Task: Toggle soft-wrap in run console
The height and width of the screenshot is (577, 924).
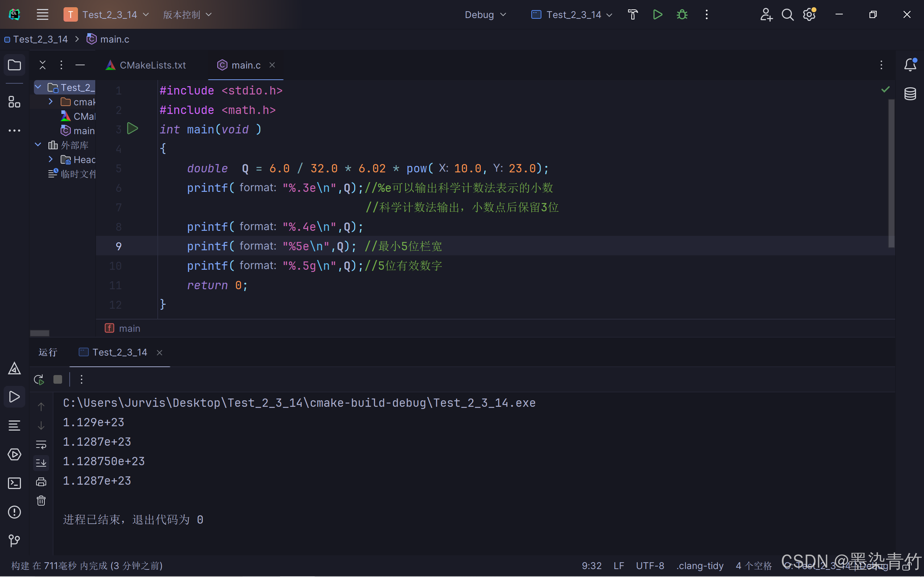Action: [x=41, y=444]
